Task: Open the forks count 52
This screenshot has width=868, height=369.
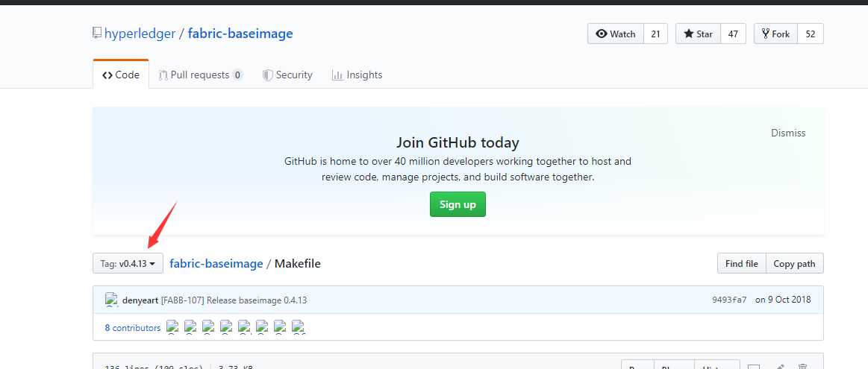Action: (x=811, y=34)
